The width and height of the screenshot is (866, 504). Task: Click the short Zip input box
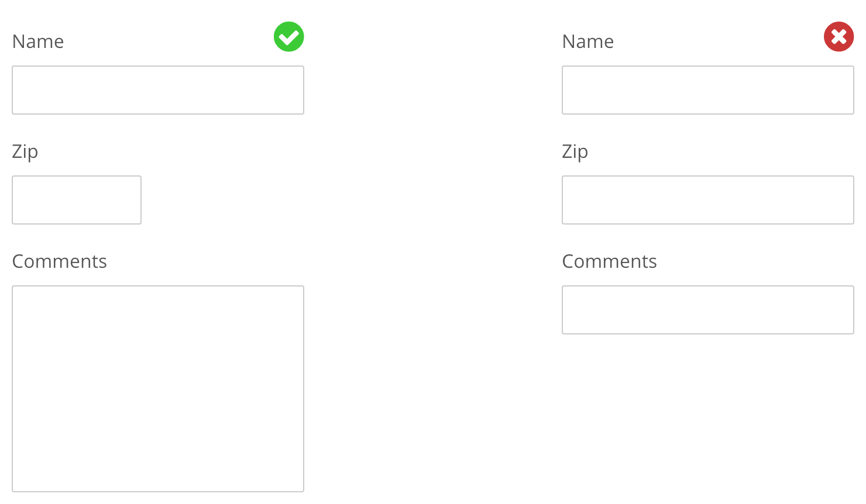(77, 200)
